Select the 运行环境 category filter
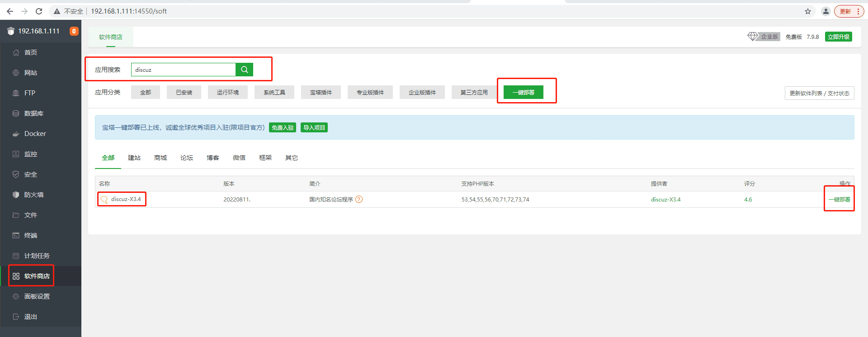This screenshot has width=868, height=337. [227, 92]
